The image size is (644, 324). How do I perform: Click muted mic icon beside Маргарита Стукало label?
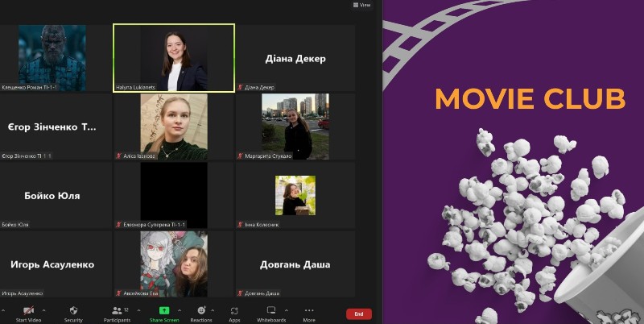coord(240,156)
